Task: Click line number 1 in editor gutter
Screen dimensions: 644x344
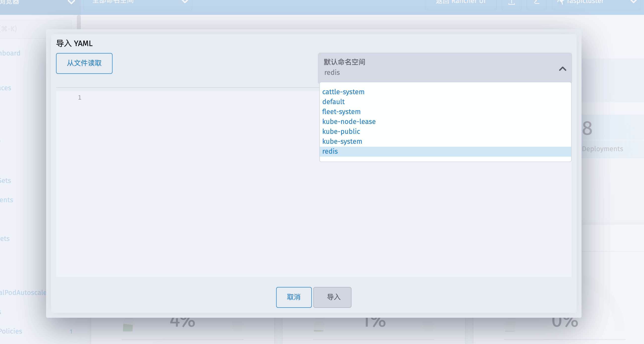Action: tap(80, 97)
